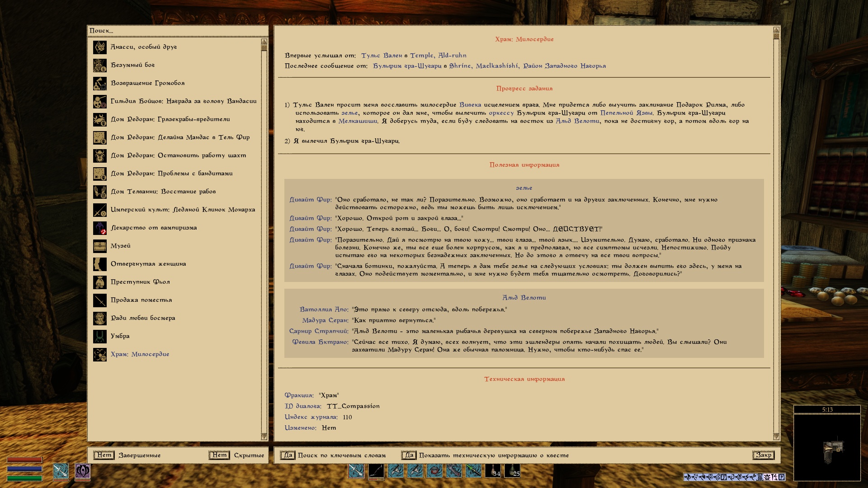Click equipped weapon icon in HUD
868x488 pixels.
[x=61, y=471]
